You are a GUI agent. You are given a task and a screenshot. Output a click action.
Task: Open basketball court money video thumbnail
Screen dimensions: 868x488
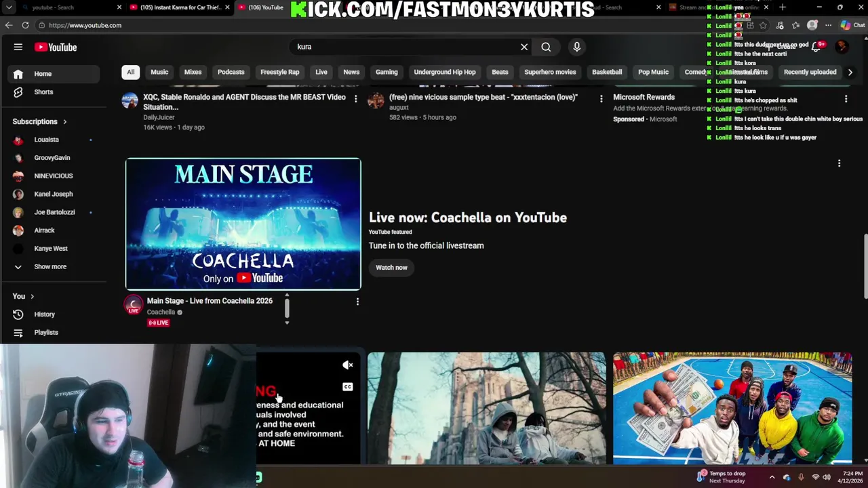tap(732, 408)
